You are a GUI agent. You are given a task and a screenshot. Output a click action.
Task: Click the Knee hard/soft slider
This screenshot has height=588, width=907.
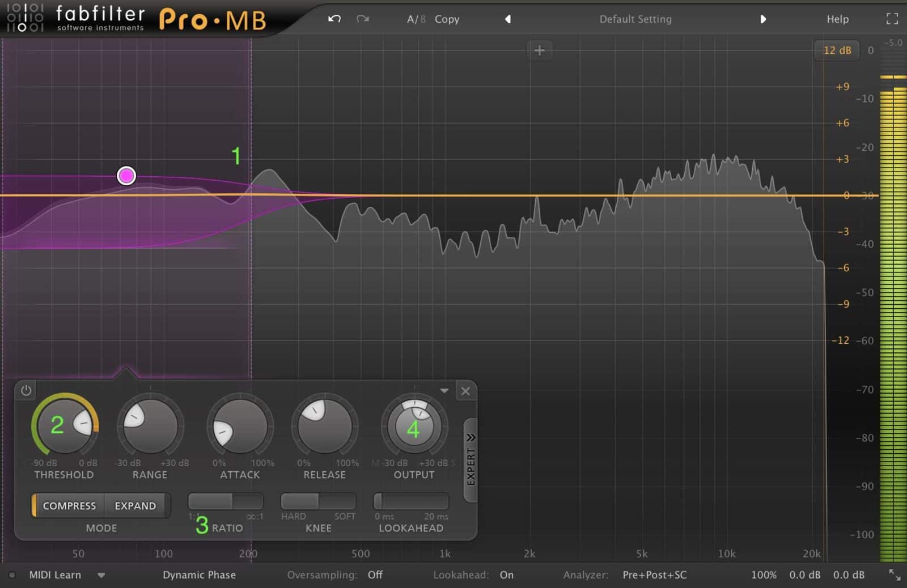tap(318, 501)
